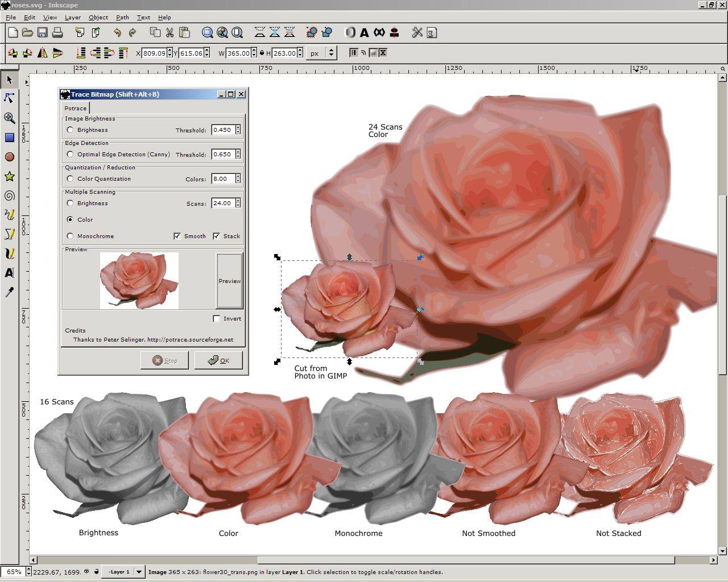Enable the Invert checkbox

(216, 318)
